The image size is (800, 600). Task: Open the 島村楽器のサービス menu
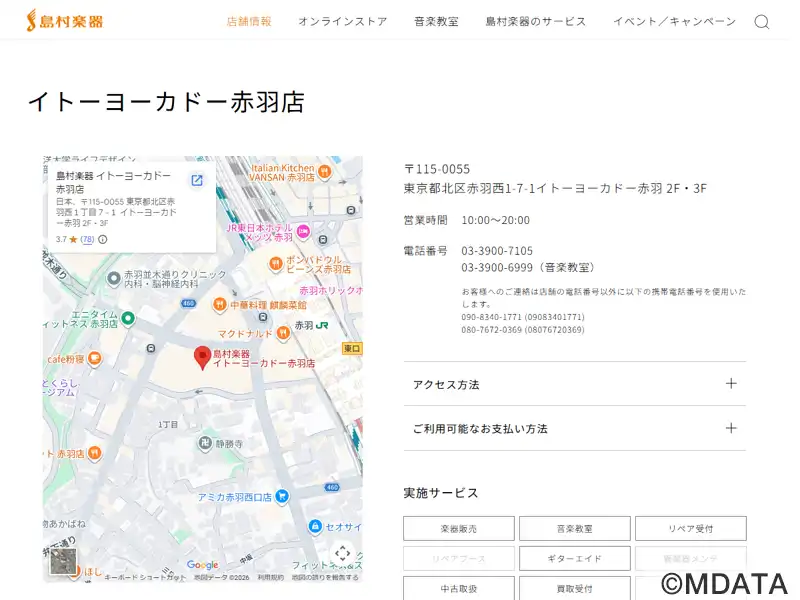pyautogui.click(x=535, y=21)
